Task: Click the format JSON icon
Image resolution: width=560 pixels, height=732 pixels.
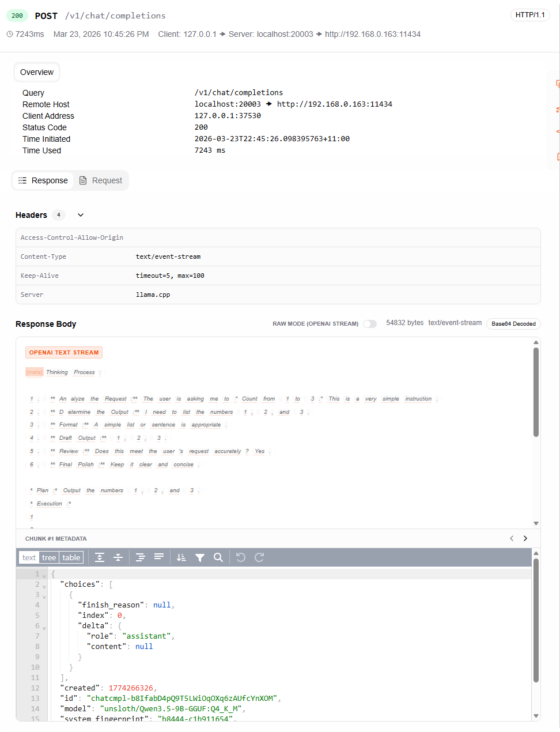Action: (x=140, y=557)
